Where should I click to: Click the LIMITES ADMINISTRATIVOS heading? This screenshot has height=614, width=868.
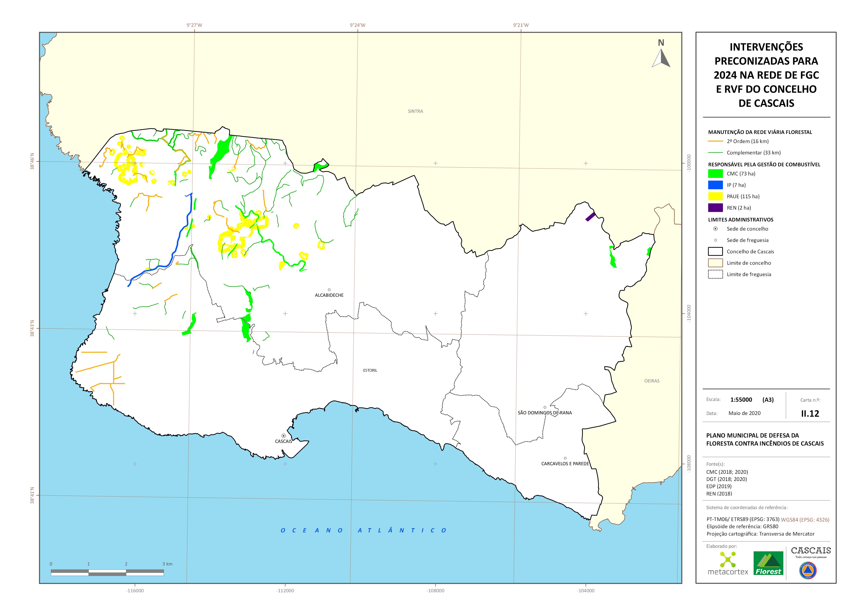[741, 219]
